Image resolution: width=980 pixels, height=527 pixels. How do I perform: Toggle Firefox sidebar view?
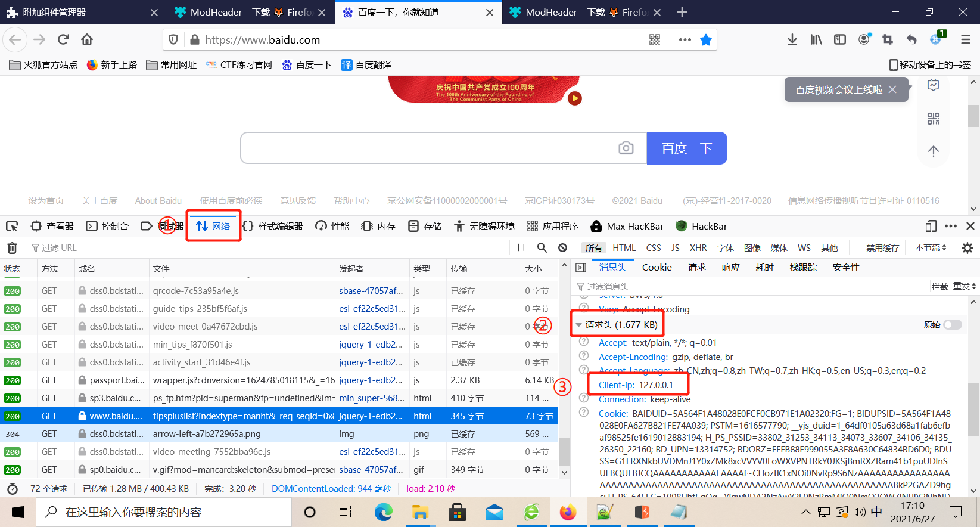pyautogui.click(x=840, y=39)
